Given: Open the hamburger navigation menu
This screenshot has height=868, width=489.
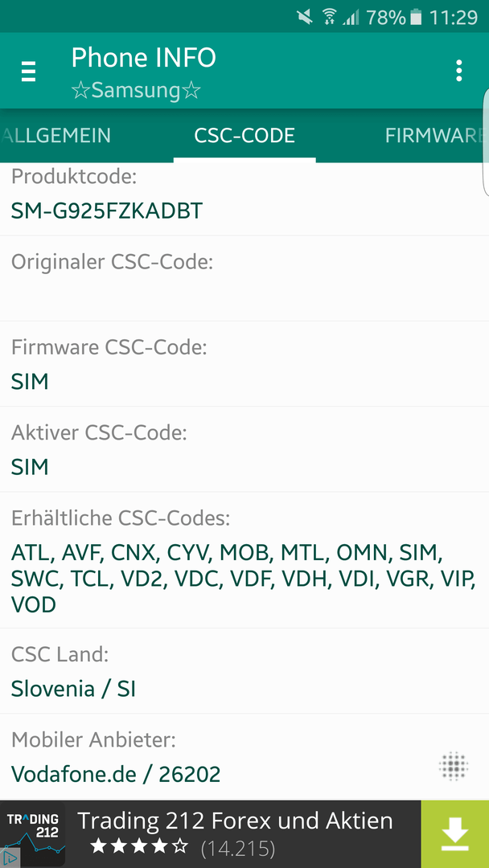Looking at the screenshot, I should pos(28,72).
